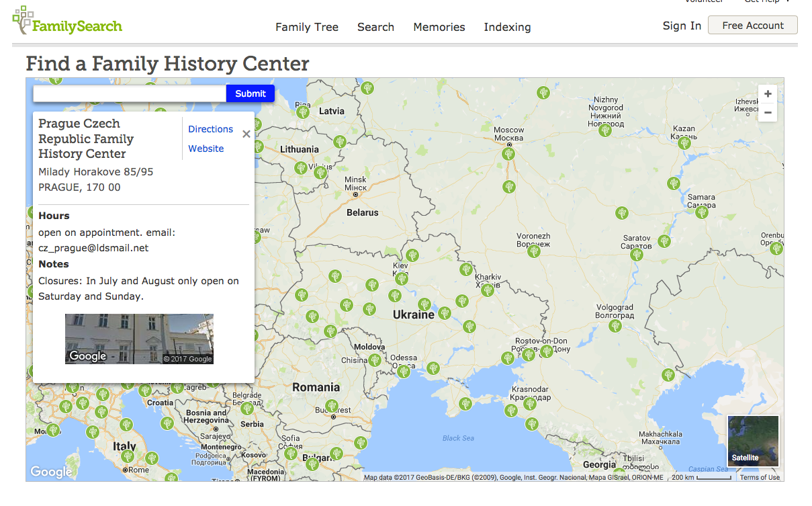812x506 pixels.
Task: Select the center marker near Odessa
Action: [x=404, y=371]
